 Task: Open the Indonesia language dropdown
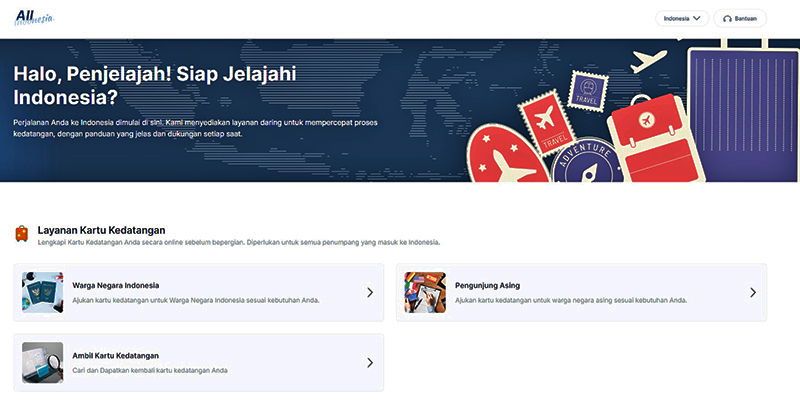point(682,18)
